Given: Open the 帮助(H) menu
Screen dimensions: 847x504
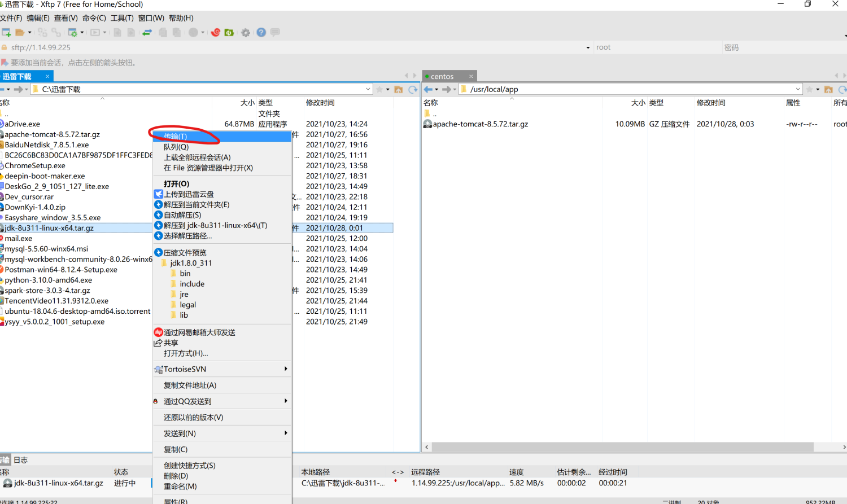Looking at the screenshot, I should tap(181, 18).
